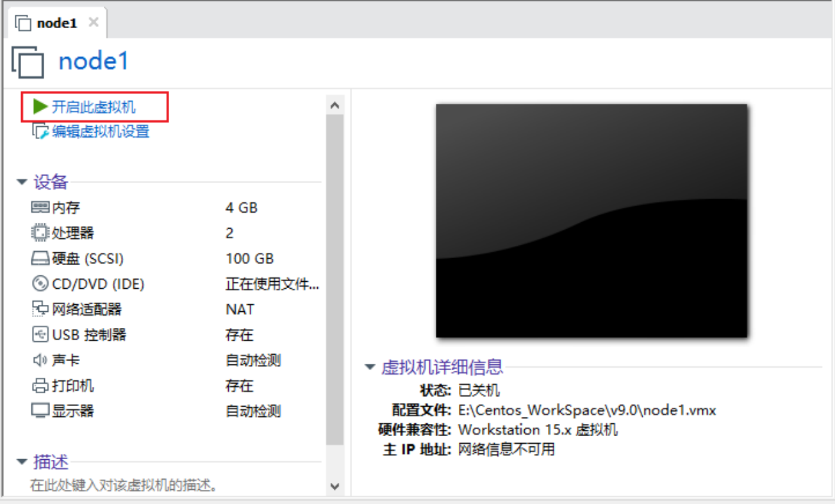Close the node1 tab
This screenshot has height=504, width=835.
(94, 22)
